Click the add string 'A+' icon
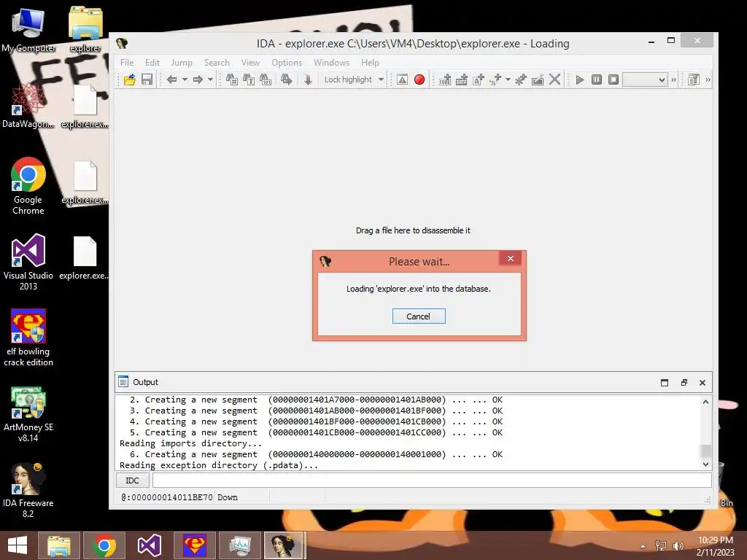The height and width of the screenshot is (560, 747). pos(479,79)
